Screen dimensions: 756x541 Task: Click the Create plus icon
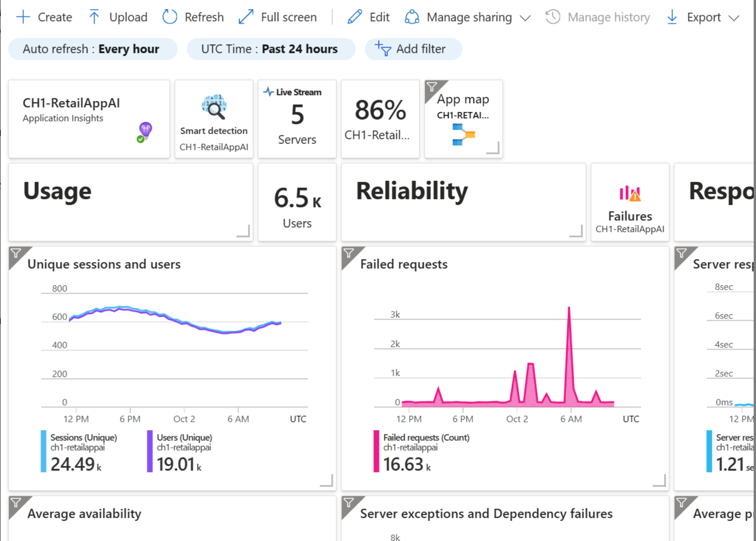[23, 17]
